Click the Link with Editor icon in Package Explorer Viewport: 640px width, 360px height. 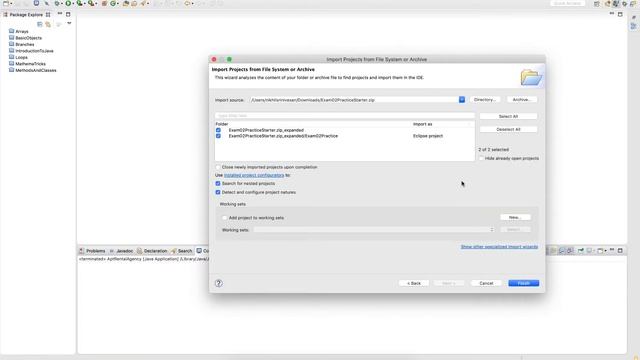point(48,24)
